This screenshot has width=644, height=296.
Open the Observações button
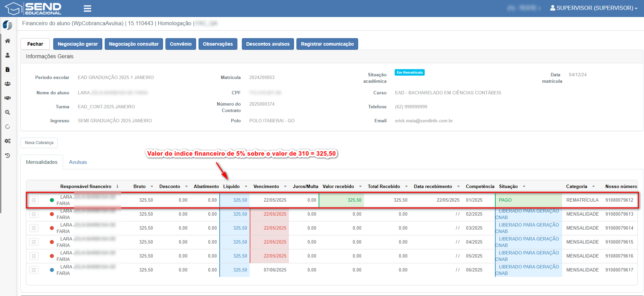pos(218,44)
